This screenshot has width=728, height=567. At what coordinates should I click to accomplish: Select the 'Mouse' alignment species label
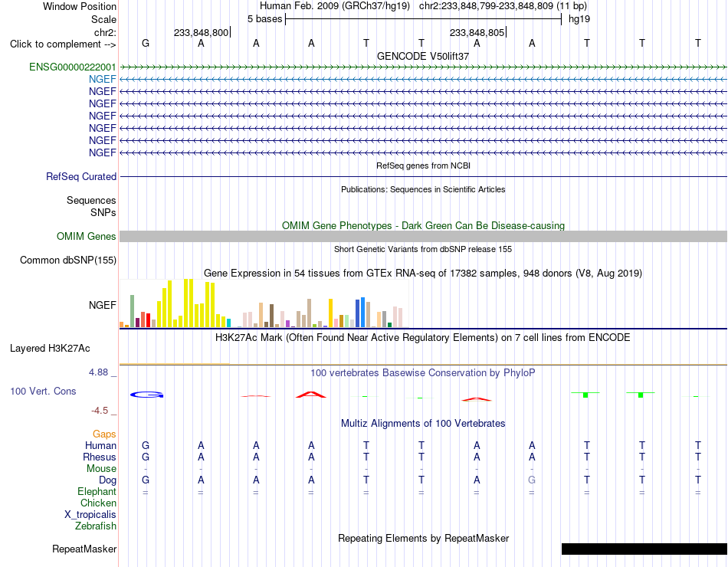coord(101,469)
